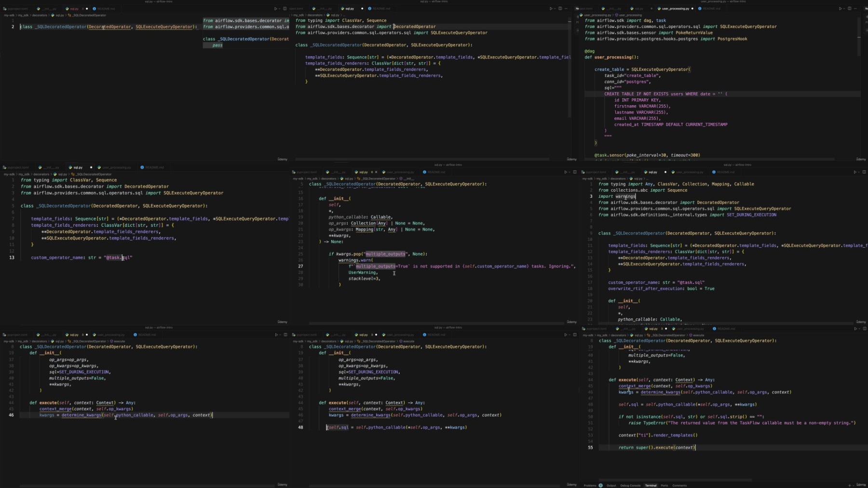Click the 'context["ti"].render_templates()' line
Image resolution: width=868 pixels, height=488 pixels.
658,435
